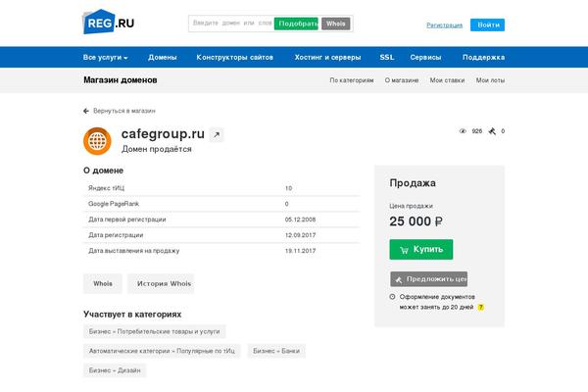Screen dimensions: 588x392
Task: Click the REG.RU logo
Action: [x=108, y=23]
